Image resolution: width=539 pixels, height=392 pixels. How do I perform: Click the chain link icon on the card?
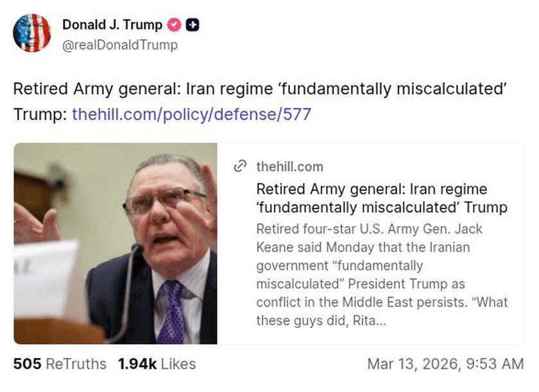(x=241, y=166)
